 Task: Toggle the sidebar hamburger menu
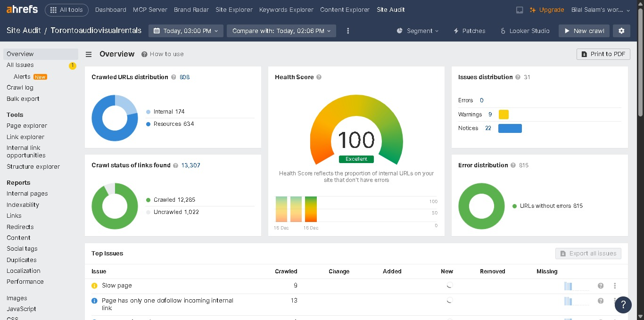tap(89, 54)
